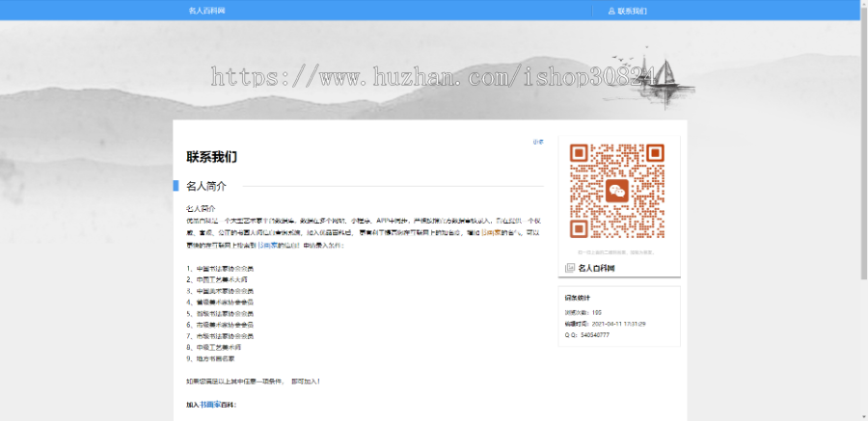Click list item 8、中级工艺美术师

pyautogui.click(x=214, y=348)
